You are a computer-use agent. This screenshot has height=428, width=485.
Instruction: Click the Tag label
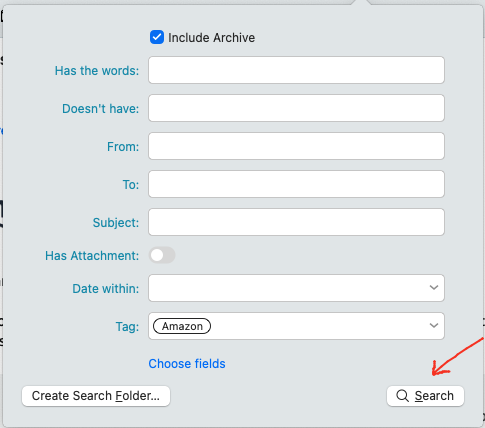(127, 327)
